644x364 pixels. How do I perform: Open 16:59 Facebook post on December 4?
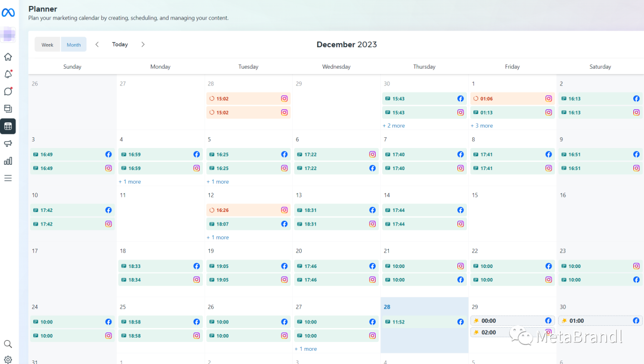coord(160,155)
